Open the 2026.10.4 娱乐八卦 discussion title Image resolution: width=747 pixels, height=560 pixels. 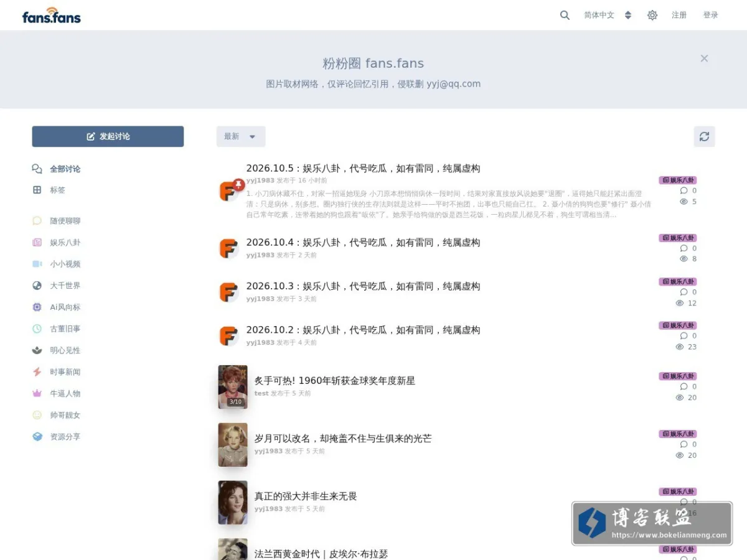coord(363,242)
